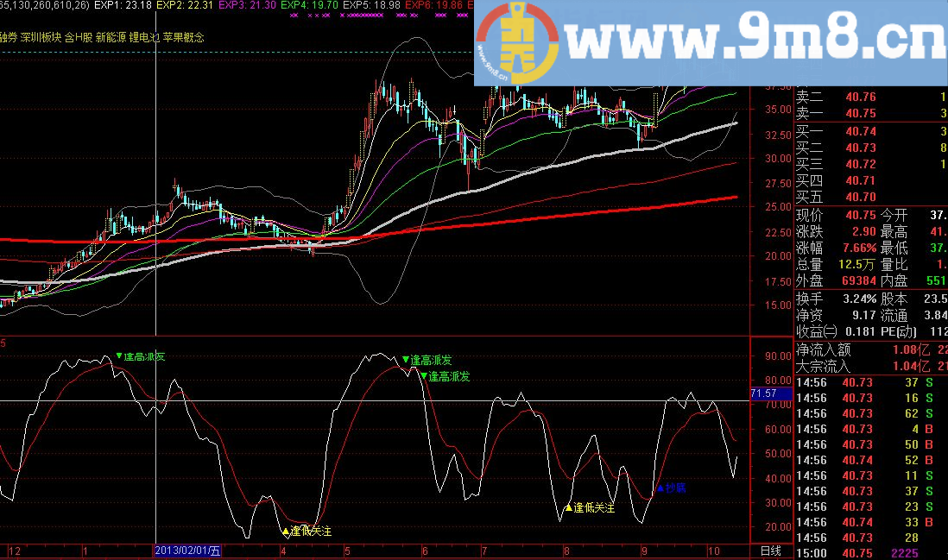Click the 14:56 trade row with volume 28

click(870, 538)
